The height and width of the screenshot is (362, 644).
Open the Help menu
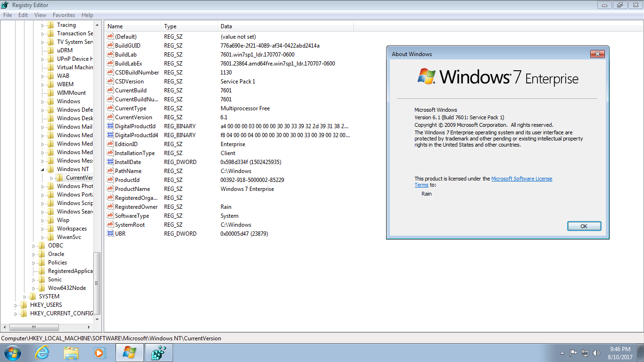click(87, 15)
